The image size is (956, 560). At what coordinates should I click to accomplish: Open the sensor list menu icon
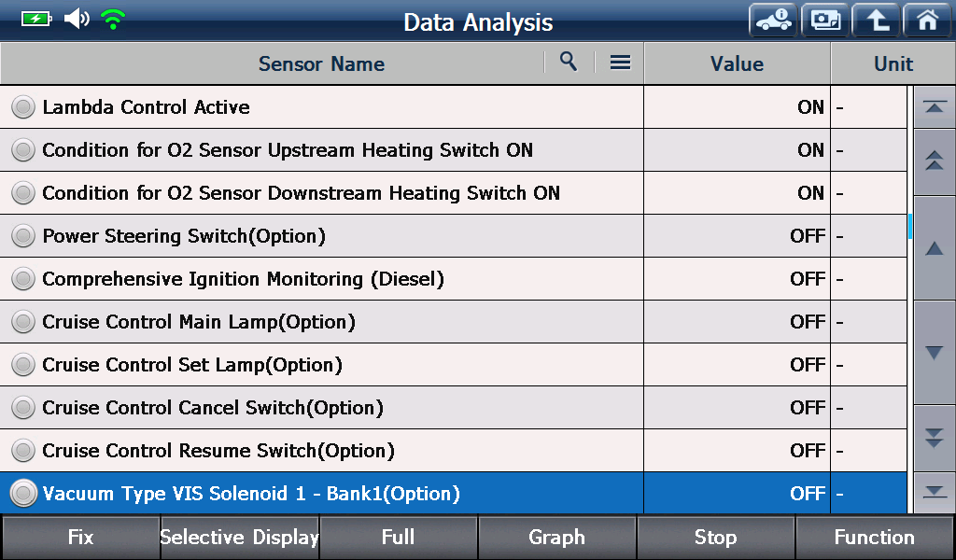620,63
